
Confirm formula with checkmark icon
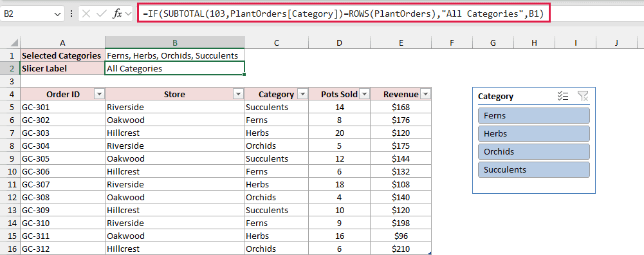101,14
